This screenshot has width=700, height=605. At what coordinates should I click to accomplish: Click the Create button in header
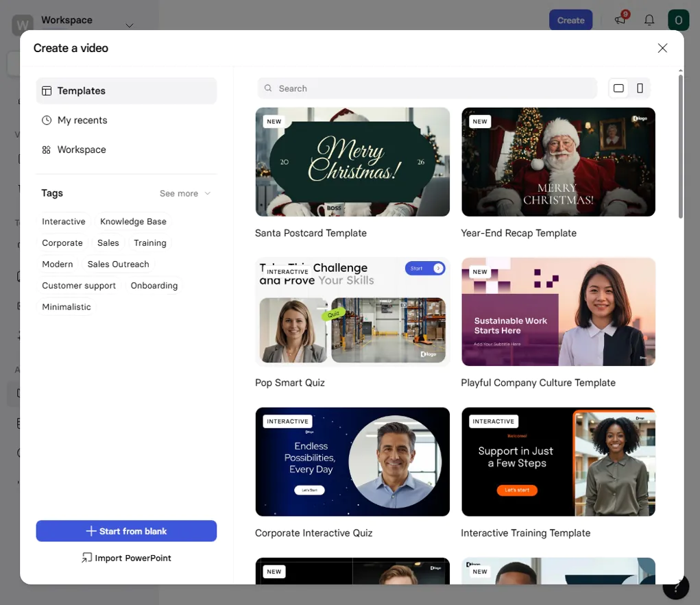[x=570, y=20]
